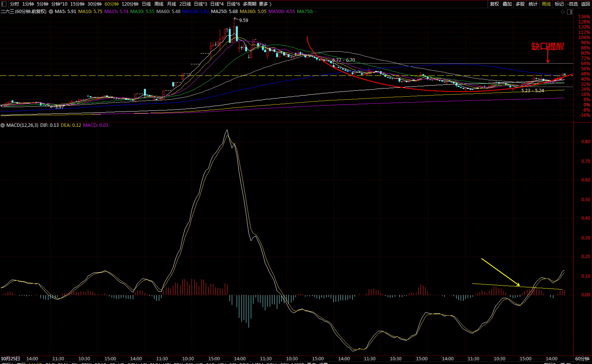
Task: Click the MA360: 5.05 label
Action: pos(253,12)
